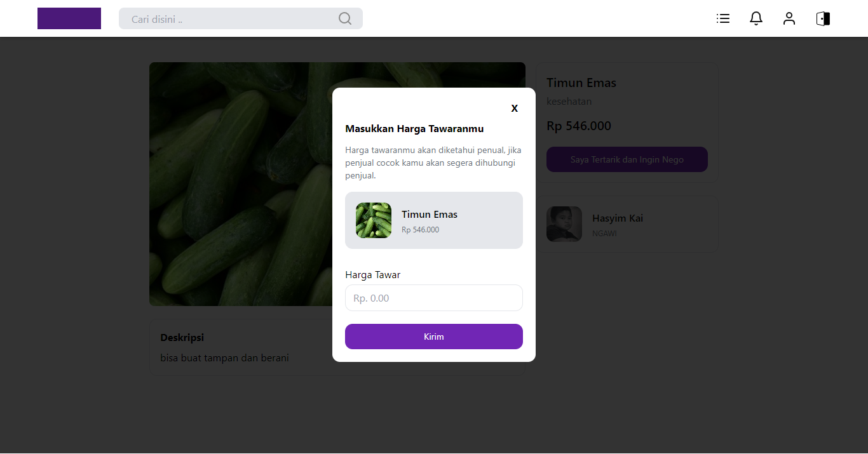Click the Rp 546.000 price in dialog card
The width and height of the screenshot is (868, 454).
[420, 230]
